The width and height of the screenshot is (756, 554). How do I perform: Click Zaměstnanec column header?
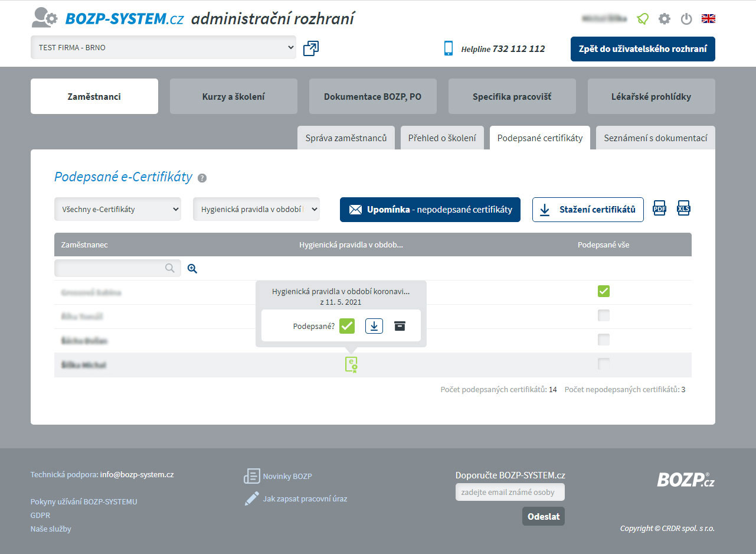pos(84,245)
